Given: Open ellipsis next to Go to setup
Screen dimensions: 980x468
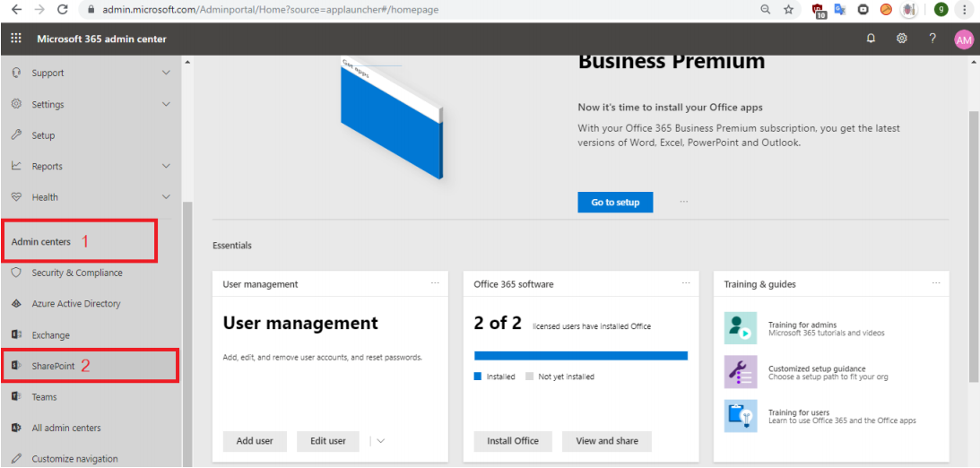Looking at the screenshot, I should click(x=684, y=202).
